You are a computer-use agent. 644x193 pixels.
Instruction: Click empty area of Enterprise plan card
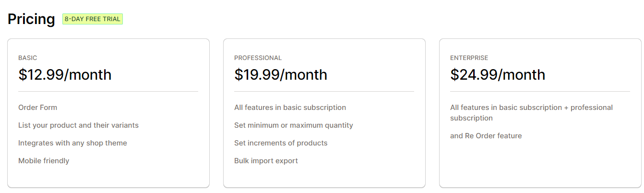pyautogui.click(x=540, y=163)
